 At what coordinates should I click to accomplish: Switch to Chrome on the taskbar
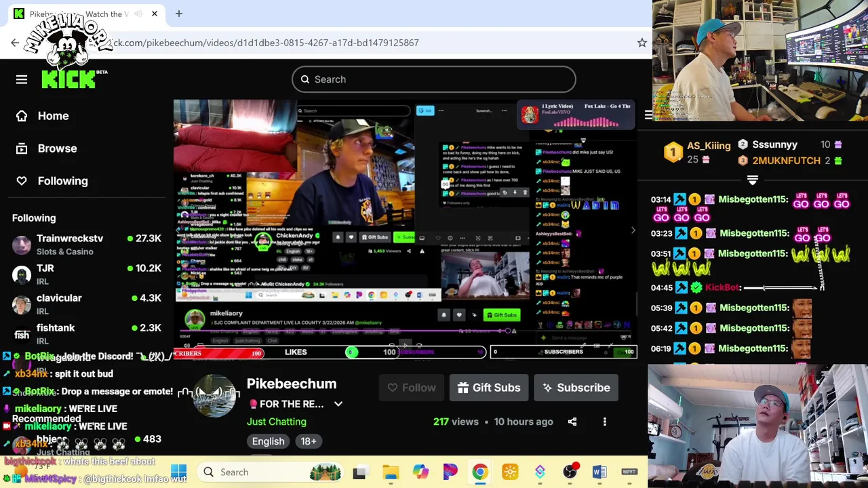pyautogui.click(x=480, y=472)
